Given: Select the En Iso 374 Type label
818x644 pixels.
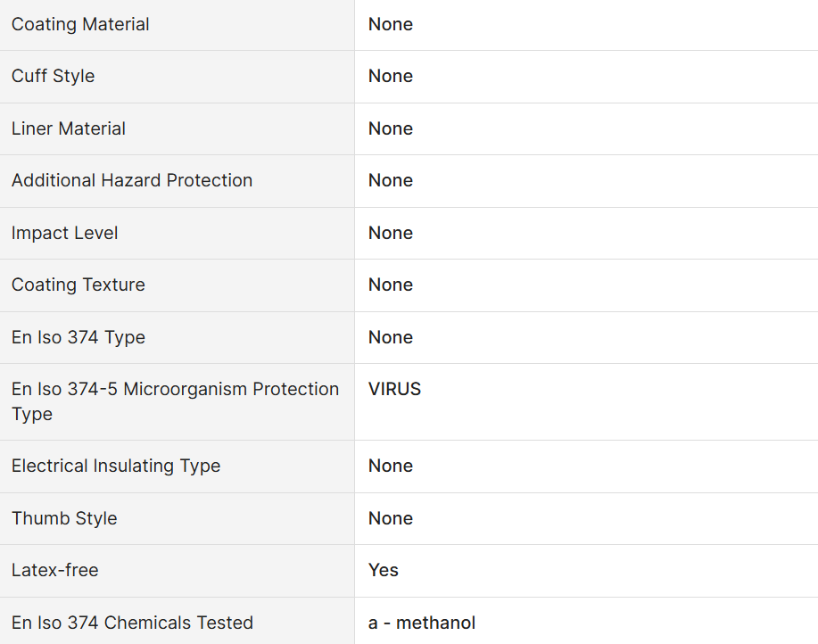Looking at the screenshot, I should [78, 337].
